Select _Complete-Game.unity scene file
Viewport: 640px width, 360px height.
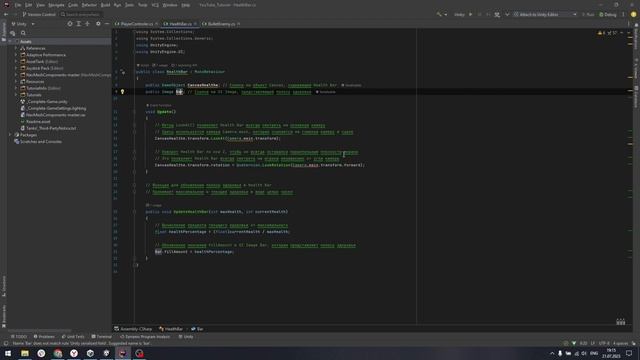(44, 102)
